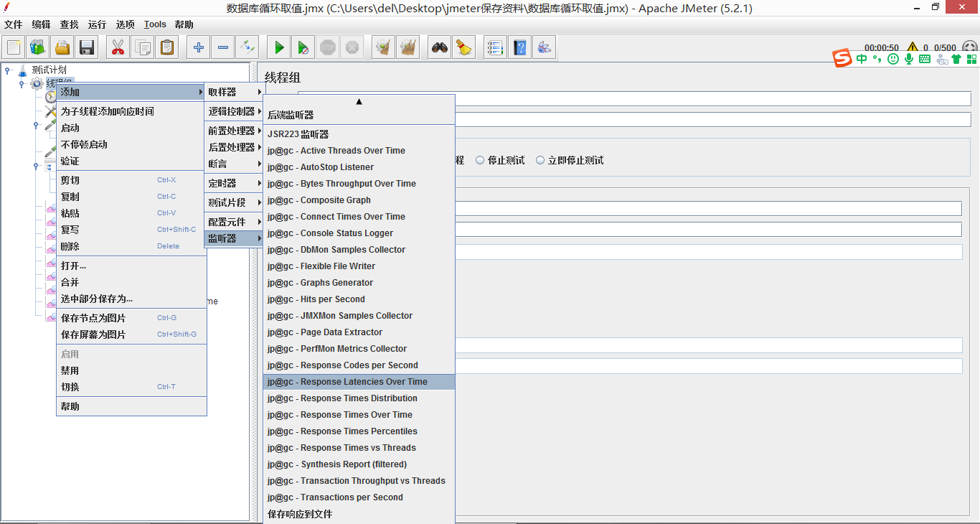Open the 定时器 submenu

click(x=234, y=183)
